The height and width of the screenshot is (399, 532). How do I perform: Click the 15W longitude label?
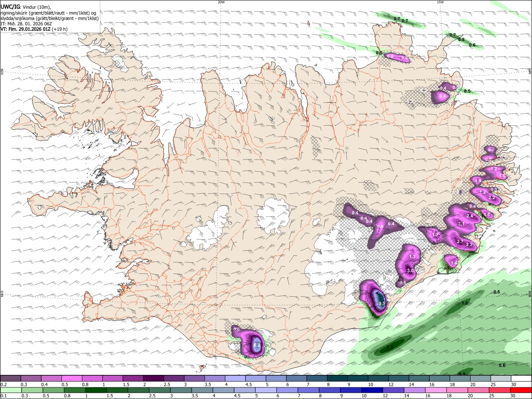440,2
